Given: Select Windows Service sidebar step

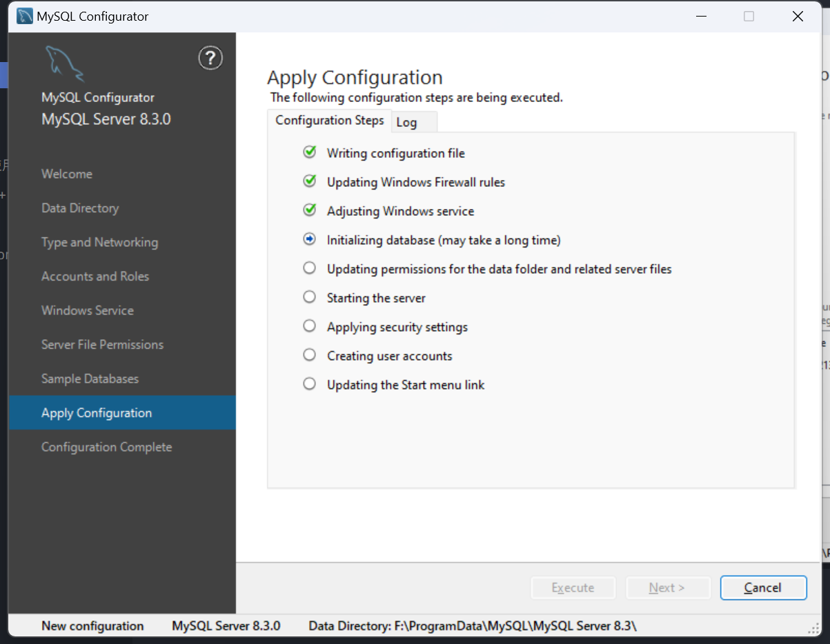Looking at the screenshot, I should (x=88, y=310).
